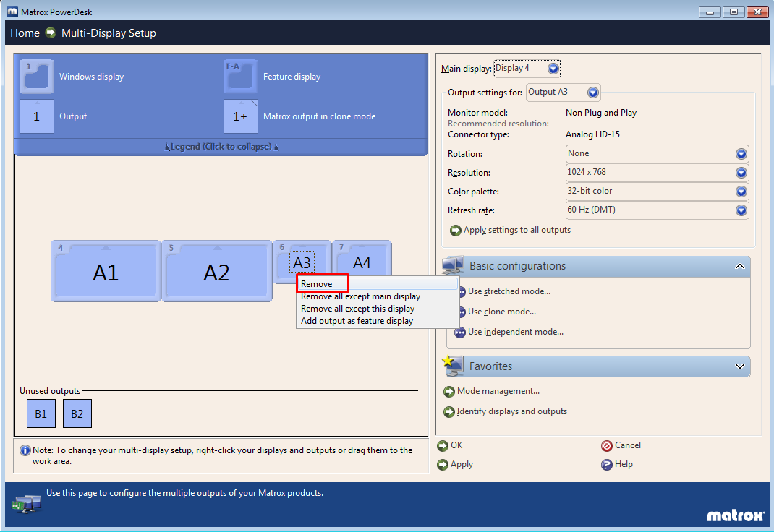Click the Matrox clone mode output legend icon
Screen dimensions: 774x532
click(x=239, y=116)
